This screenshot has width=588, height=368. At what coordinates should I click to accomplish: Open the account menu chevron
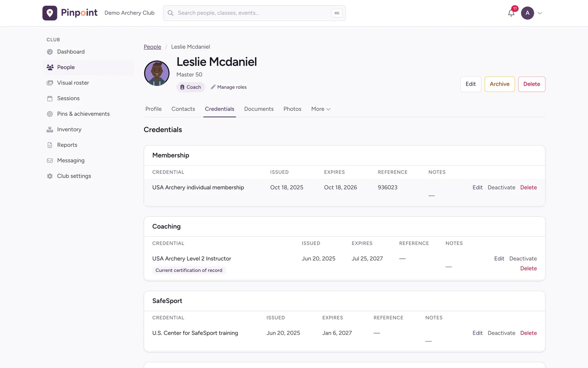[x=540, y=13]
